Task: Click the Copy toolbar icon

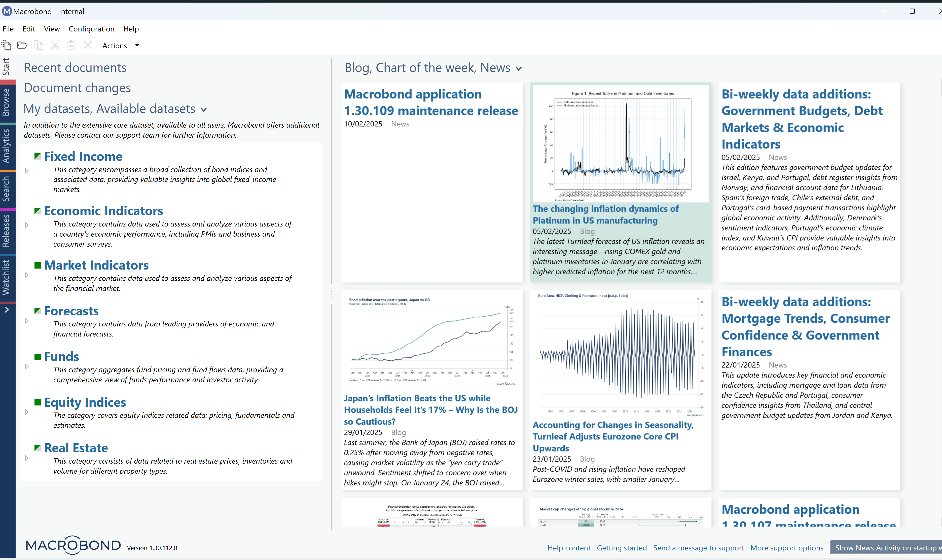Action: 39,45
